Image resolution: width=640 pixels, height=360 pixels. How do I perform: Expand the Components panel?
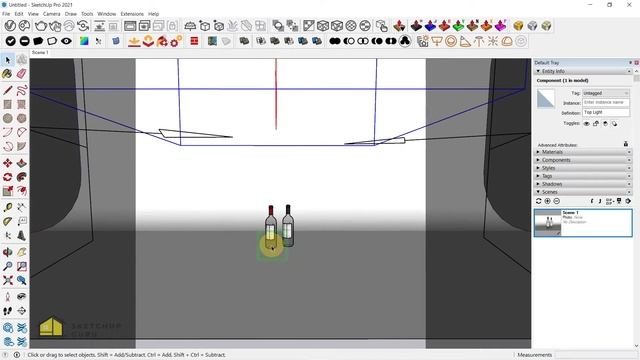583,160
